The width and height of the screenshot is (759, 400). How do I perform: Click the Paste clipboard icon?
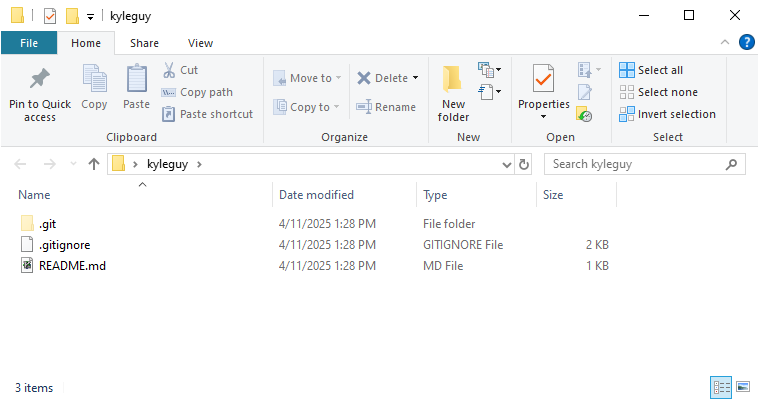click(x=136, y=80)
